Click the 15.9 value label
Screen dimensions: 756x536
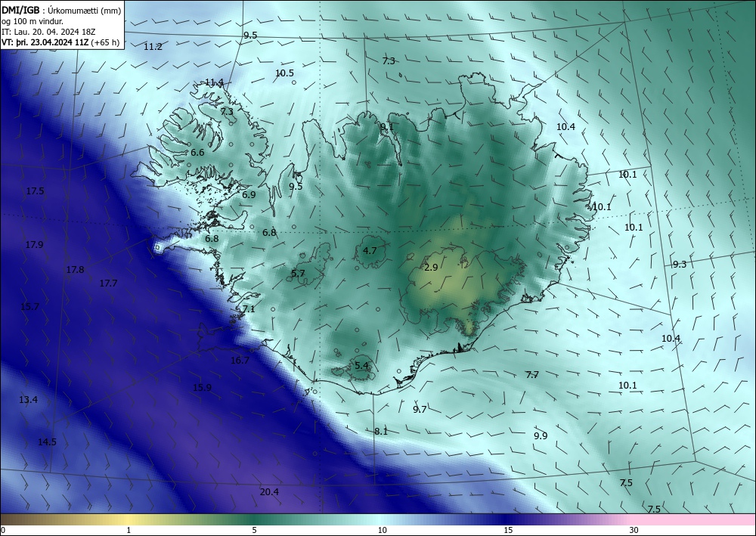(x=202, y=388)
